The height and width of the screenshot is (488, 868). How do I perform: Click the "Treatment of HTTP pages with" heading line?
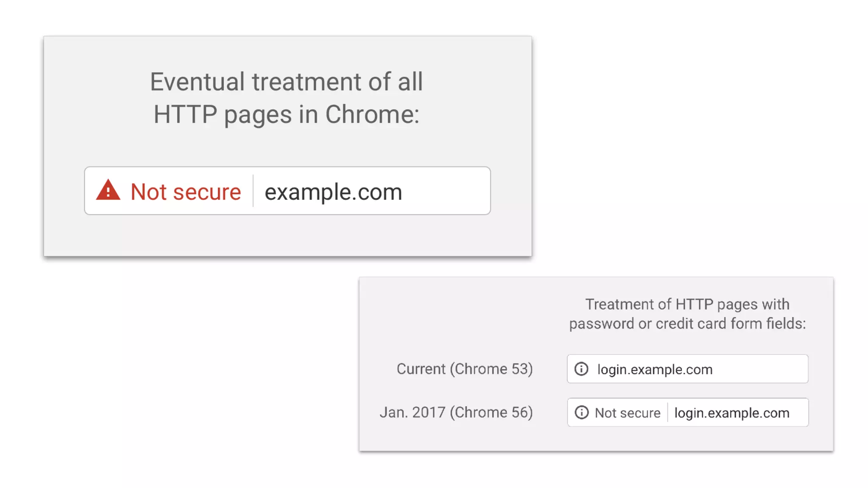[687, 304]
